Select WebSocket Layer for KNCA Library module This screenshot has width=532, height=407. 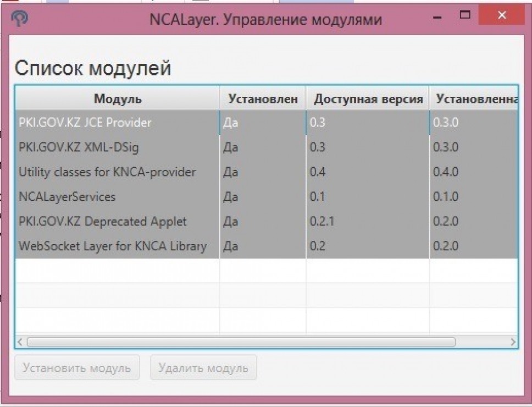pos(267,246)
